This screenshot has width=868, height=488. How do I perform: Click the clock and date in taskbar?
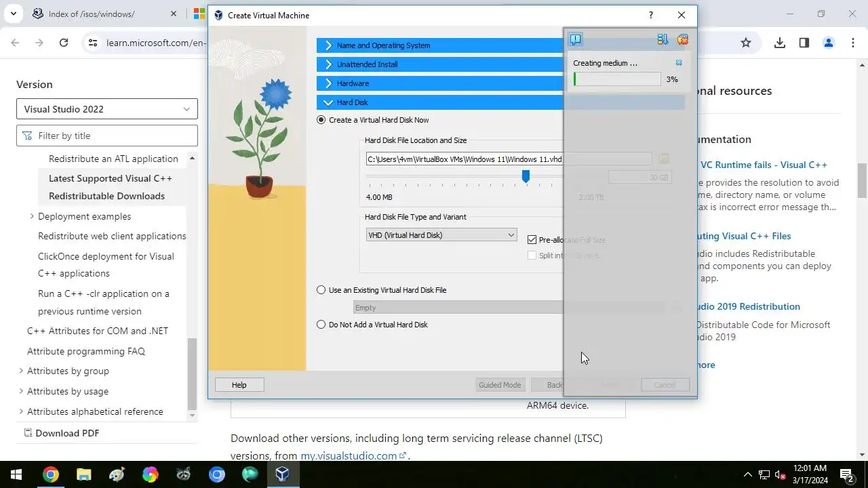[810, 474]
